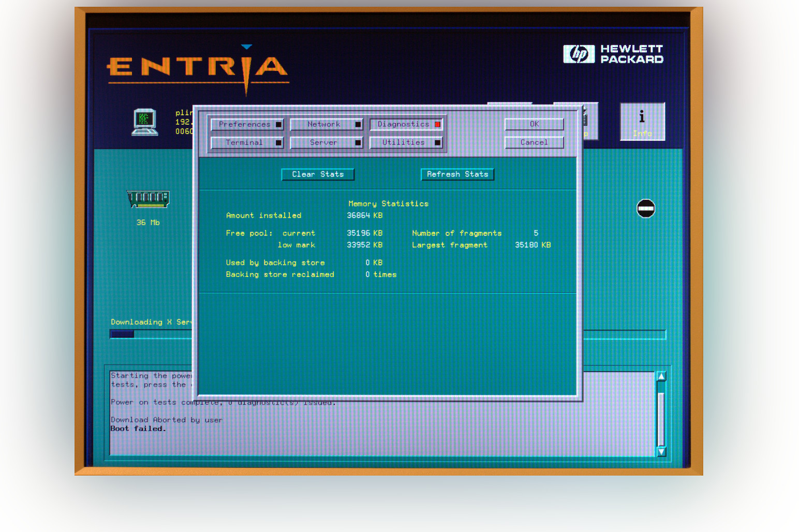Toggle the black indicator square on Network
Viewport: 799px width, 532px height.
358,125
